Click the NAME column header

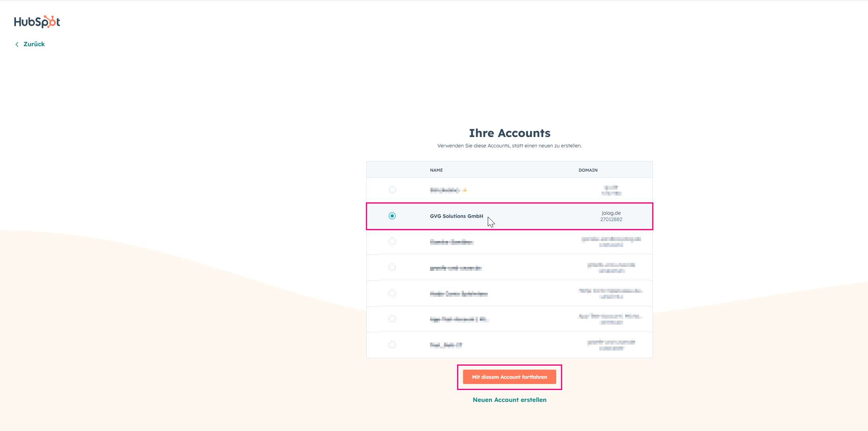pyautogui.click(x=436, y=170)
